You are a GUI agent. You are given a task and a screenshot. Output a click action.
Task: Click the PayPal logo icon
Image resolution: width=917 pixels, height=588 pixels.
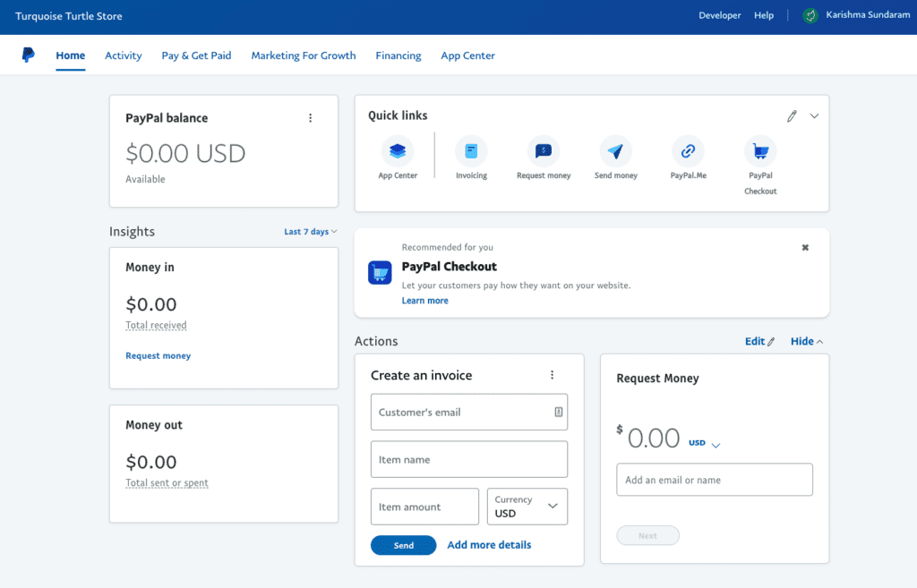(x=28, y=55)
